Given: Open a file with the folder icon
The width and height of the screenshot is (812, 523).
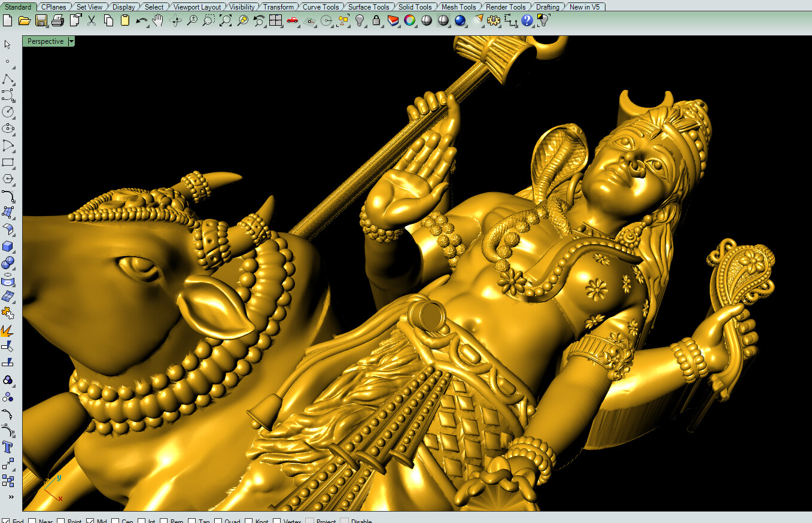Looking at the screenshot, I should point(24,21).
